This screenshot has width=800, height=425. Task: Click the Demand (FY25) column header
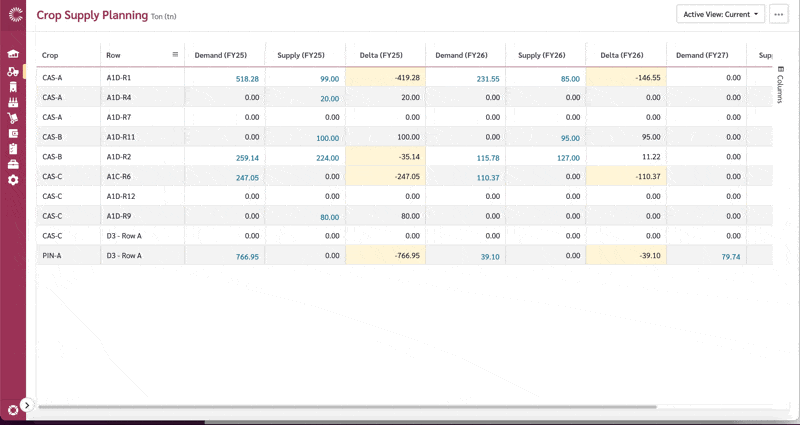point(221,55)
